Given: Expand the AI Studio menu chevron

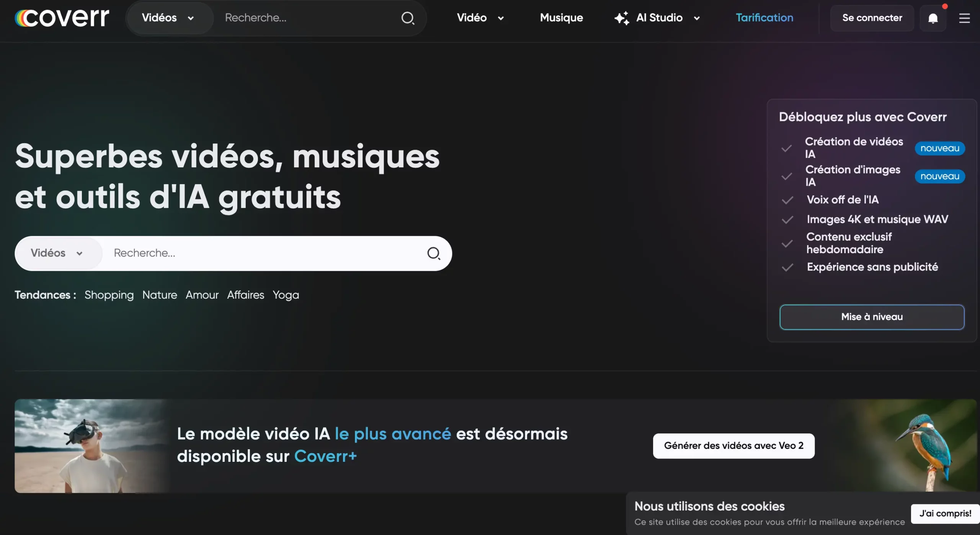Looking at the screenshot, I should 697,18.
